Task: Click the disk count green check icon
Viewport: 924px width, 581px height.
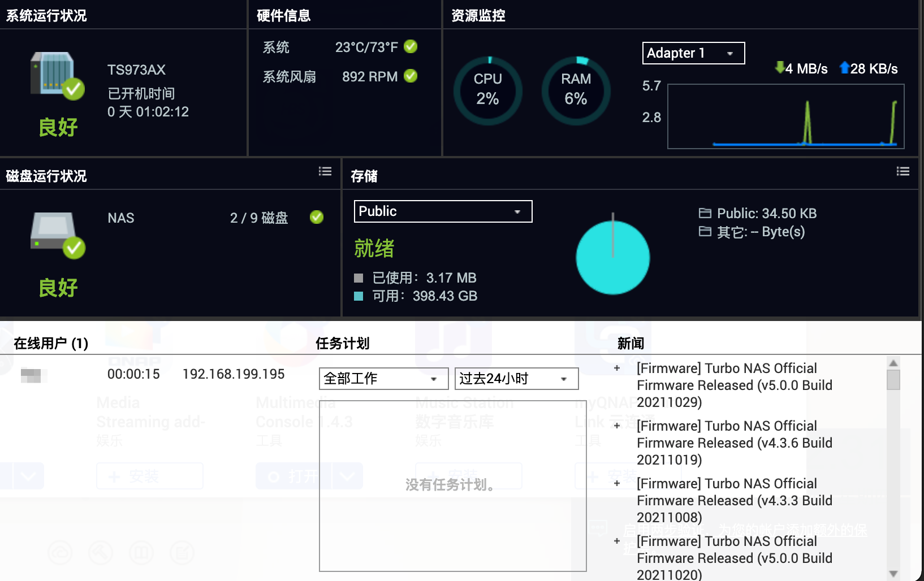Action: (x=317, y=218)
